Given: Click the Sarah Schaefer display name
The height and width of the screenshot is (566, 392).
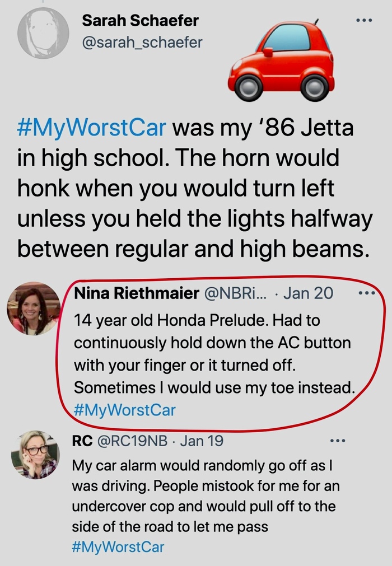Looking at the screenshot, I should (140, 21).
